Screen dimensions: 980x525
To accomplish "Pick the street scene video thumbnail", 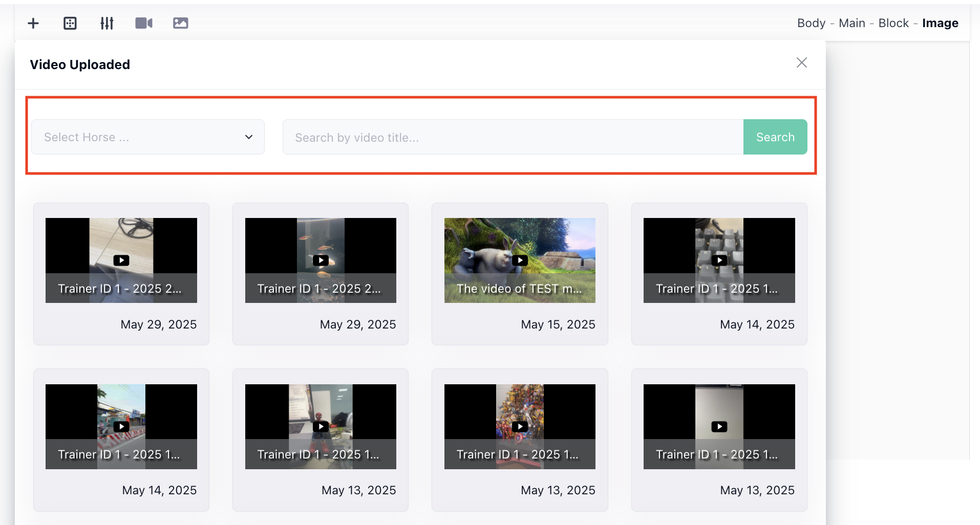I will pos(121,426).
